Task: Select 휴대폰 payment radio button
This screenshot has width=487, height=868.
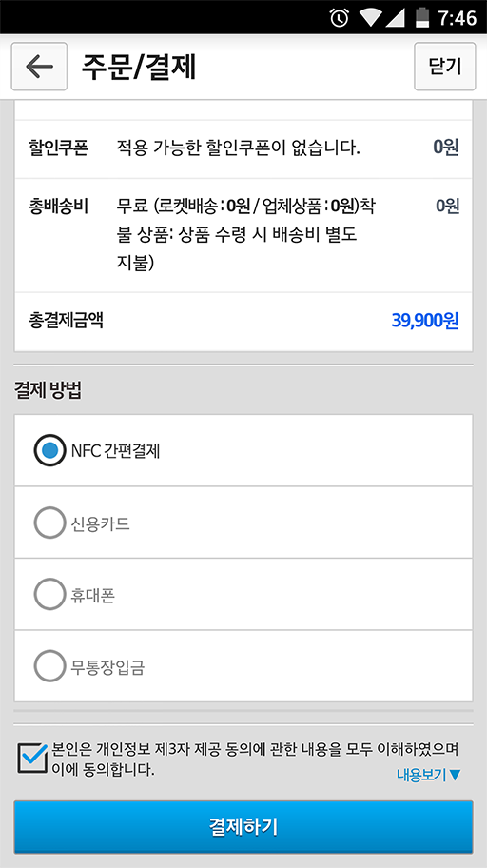Action: pos(49,595)
